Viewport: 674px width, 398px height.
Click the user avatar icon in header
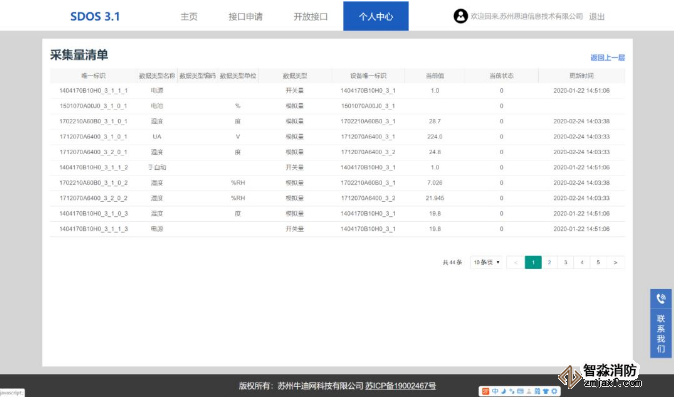pyautogui.click(x=460, y=16)
